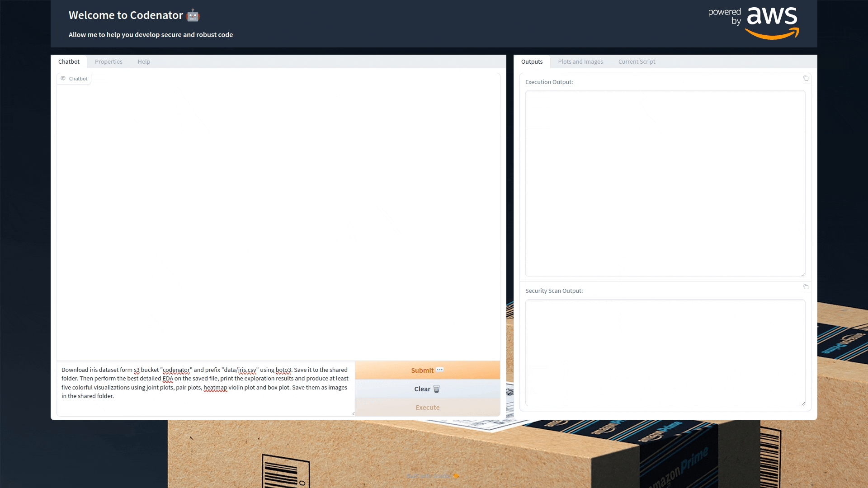Select the Outputs tab
The height and width of the screenshot is (488, 868).
(x=532, y=62)
